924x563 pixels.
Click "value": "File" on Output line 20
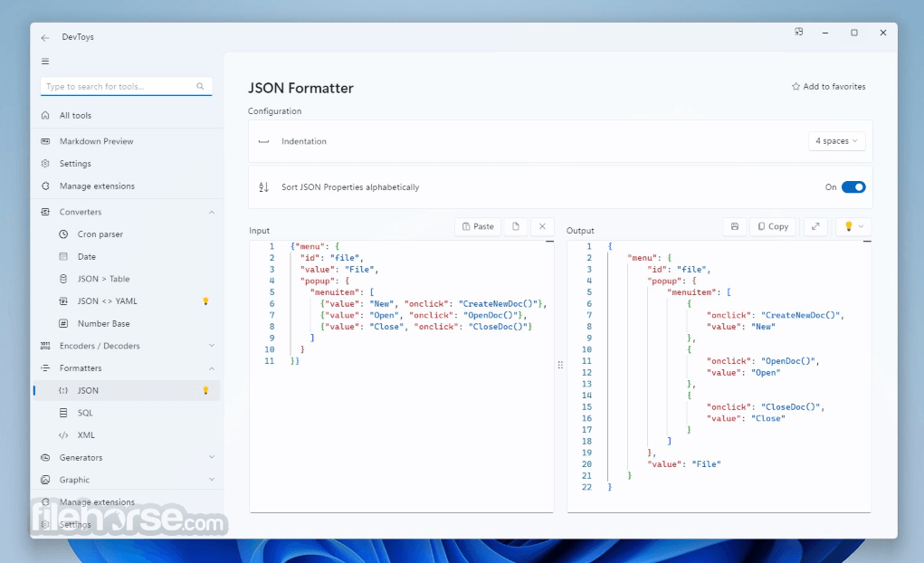coord(684,464)
